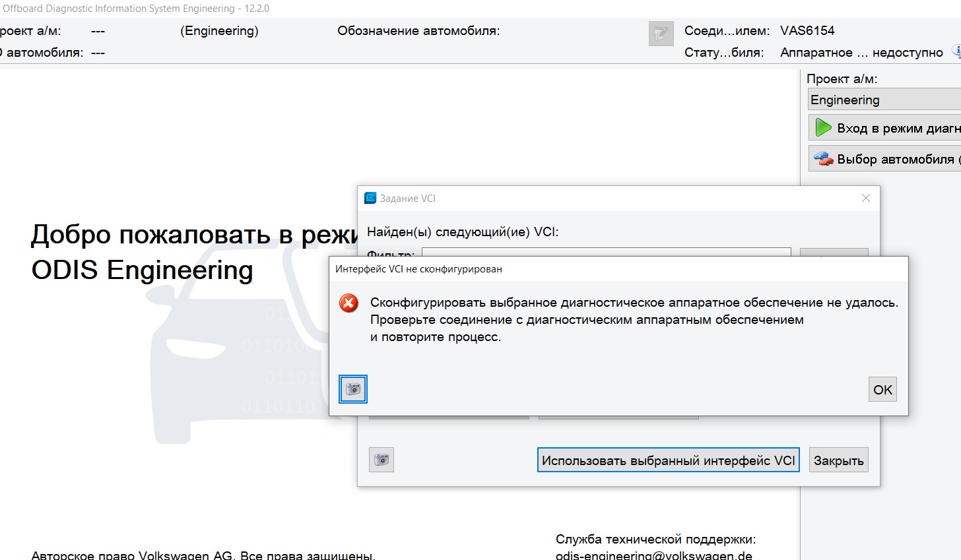Image resolution: width=961 pixels, height=560 pixels.
Task: Click the Обозначение автомобиля: label
Action: 418,31
